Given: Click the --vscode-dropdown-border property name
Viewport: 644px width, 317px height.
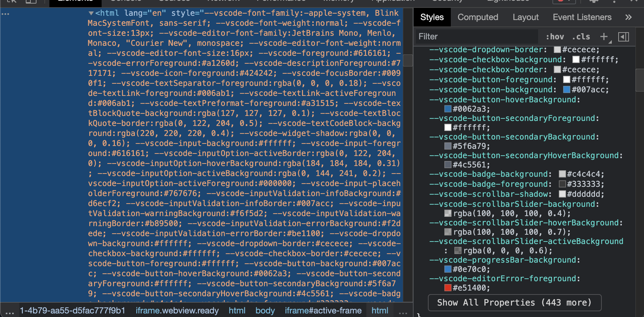Looking at the screenshot, I should [486, 50].
